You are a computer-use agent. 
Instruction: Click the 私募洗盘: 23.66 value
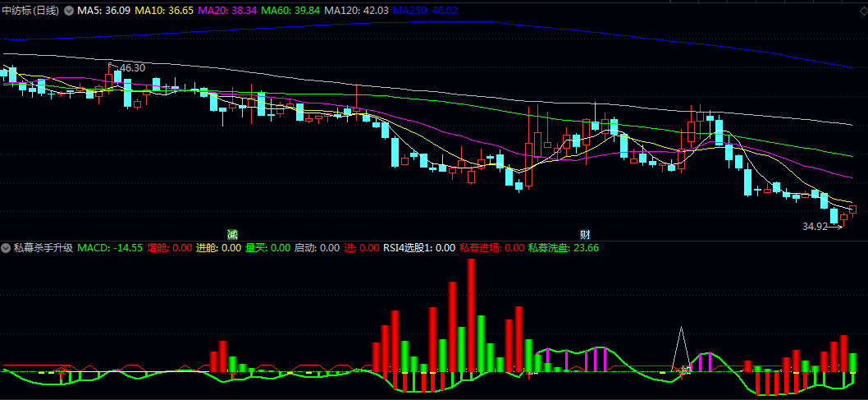tap(564, 248)
